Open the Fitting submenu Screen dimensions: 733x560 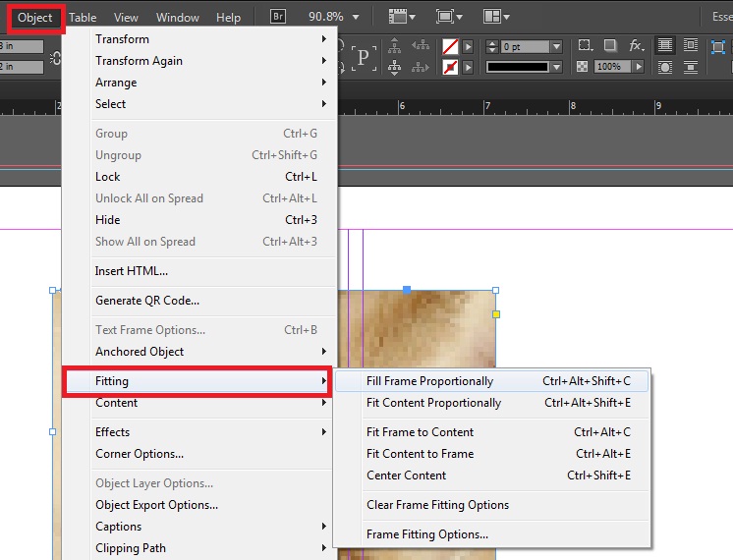tap(197, 381)
